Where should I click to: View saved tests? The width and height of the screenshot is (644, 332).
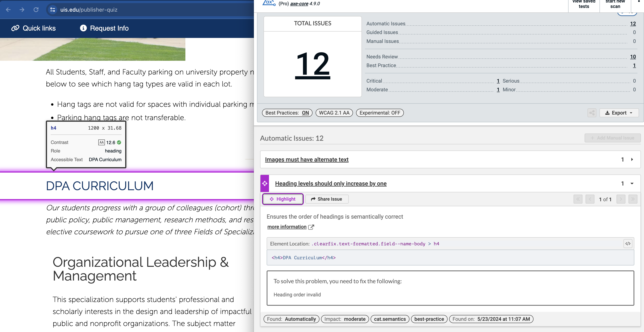tap(584, 4)
